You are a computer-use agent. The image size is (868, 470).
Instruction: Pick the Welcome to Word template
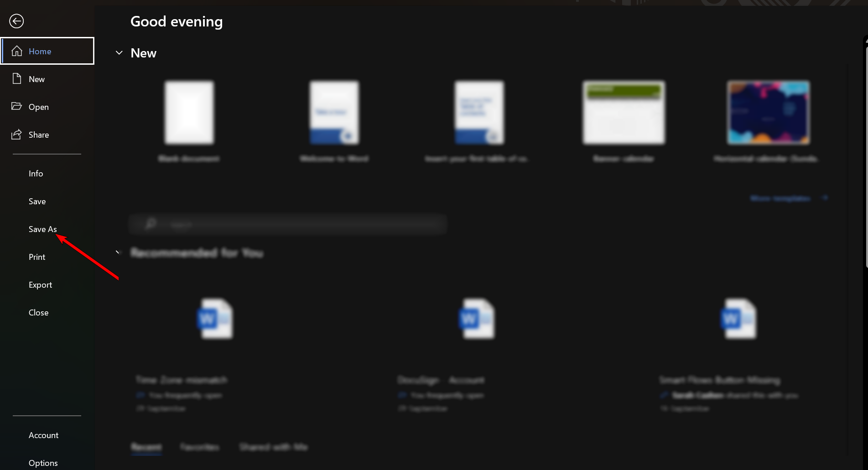334,121
